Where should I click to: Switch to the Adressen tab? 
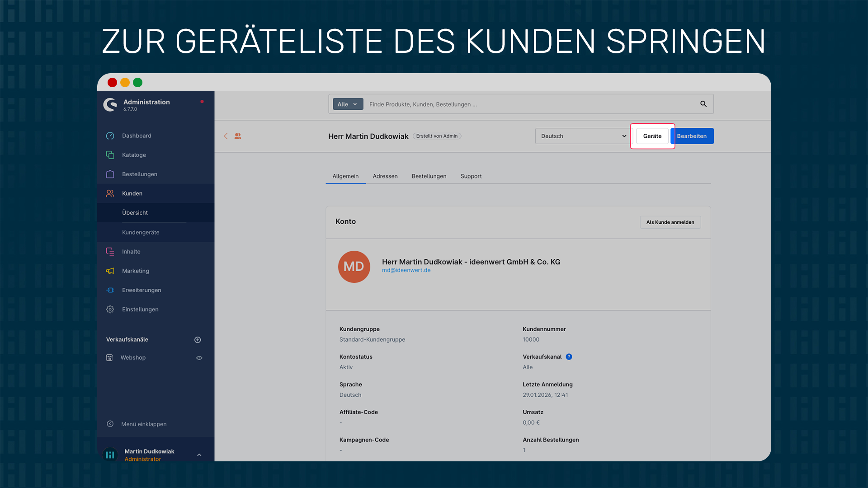[x=385, y=176]
